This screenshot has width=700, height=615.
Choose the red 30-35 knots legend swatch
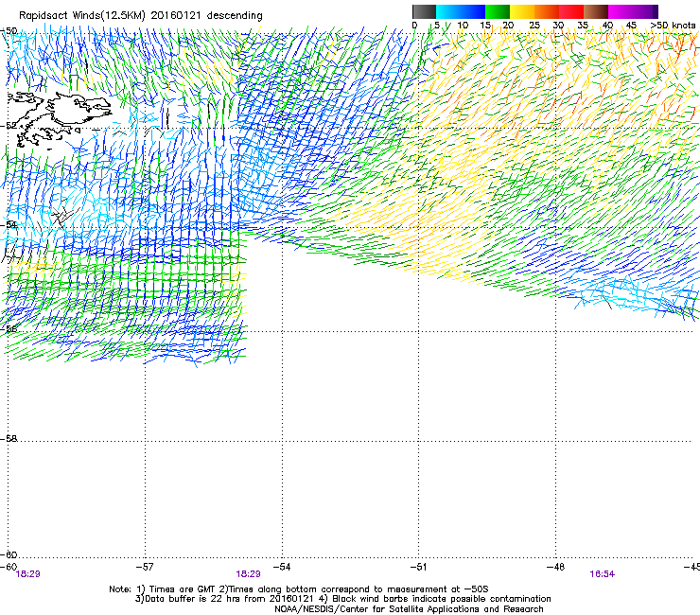tap(571, 11)
